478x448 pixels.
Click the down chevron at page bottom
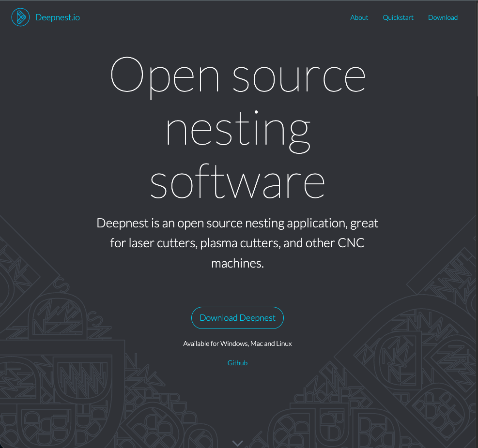[x=237, y=443]
